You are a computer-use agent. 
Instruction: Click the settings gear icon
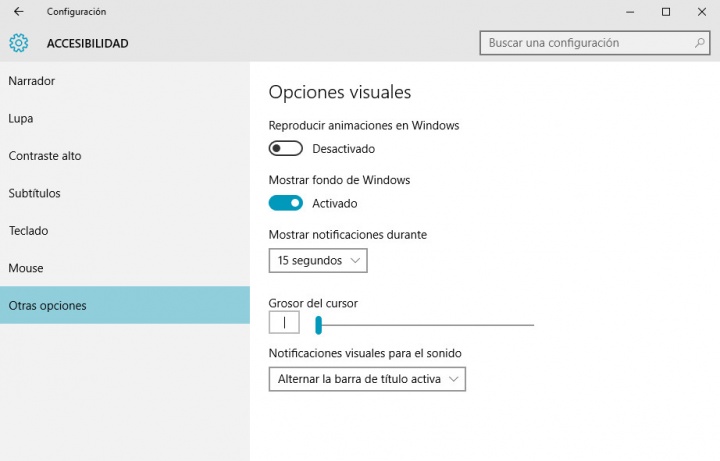click(18, 43)
